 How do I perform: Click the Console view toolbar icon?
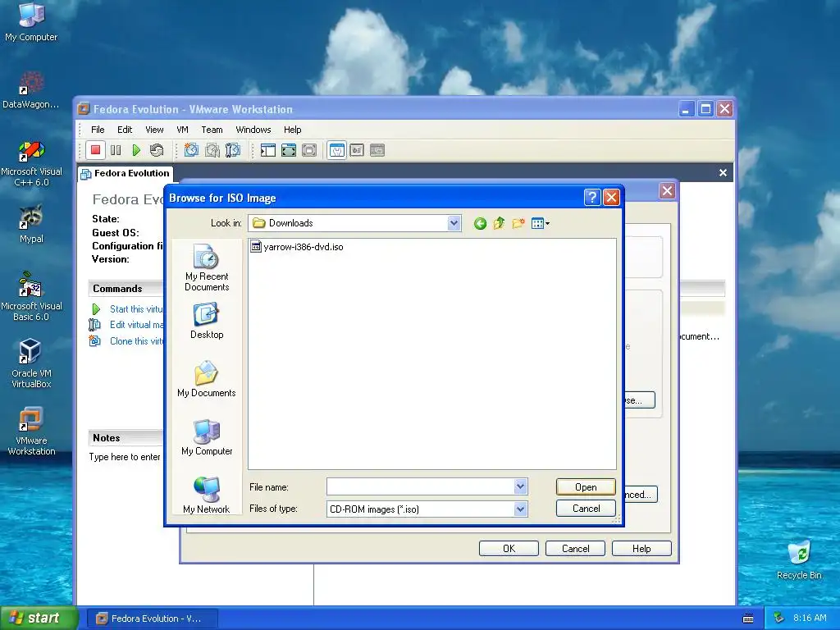[377, 151]
